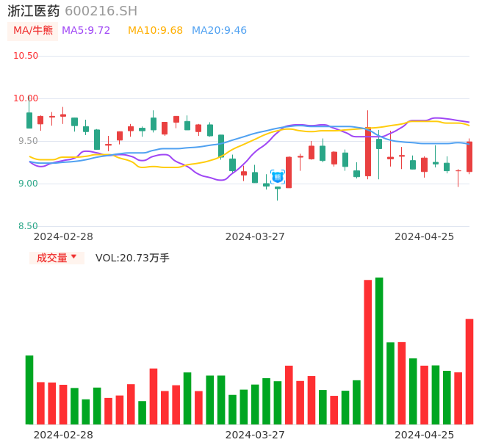Screen dimensions: 504x445
Task: Click the rightmost red volume bar
Action: 469,371
